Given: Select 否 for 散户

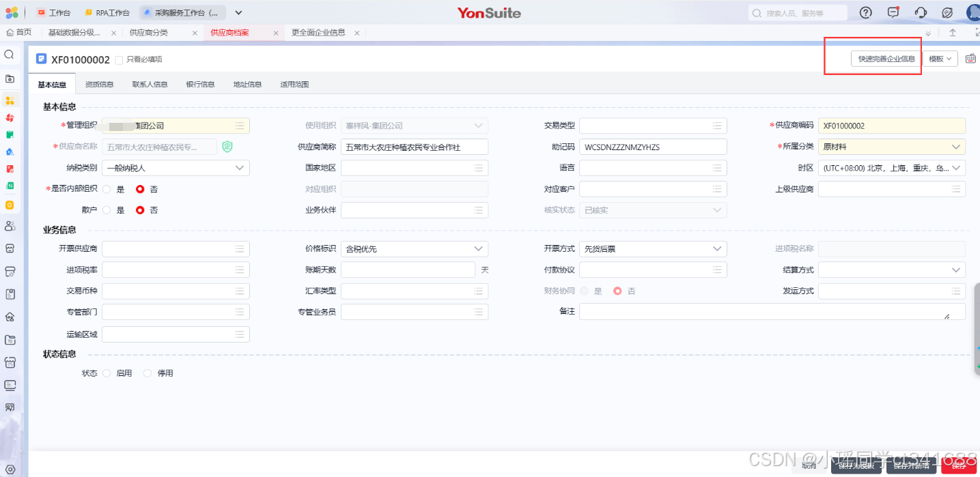Looking at the screenshot, I should [140, 210].
